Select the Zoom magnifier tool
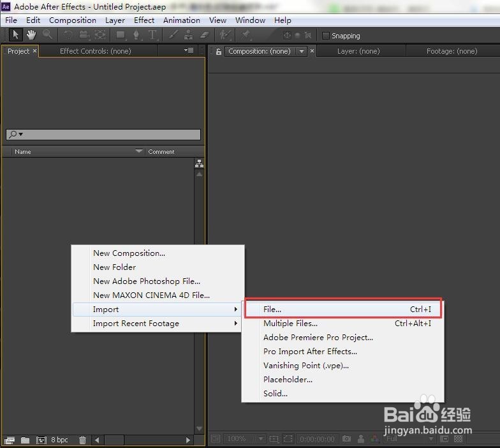 pyautogui.click(x=47, y=34)
